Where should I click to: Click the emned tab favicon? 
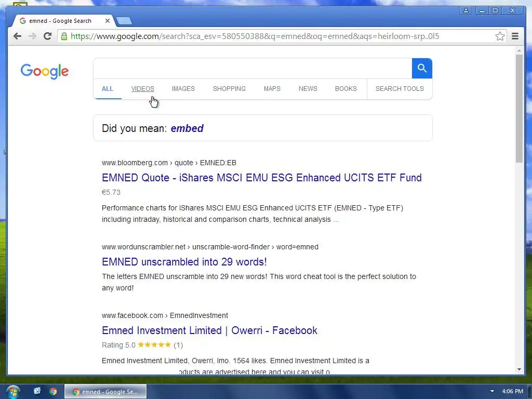pos(23,21)
